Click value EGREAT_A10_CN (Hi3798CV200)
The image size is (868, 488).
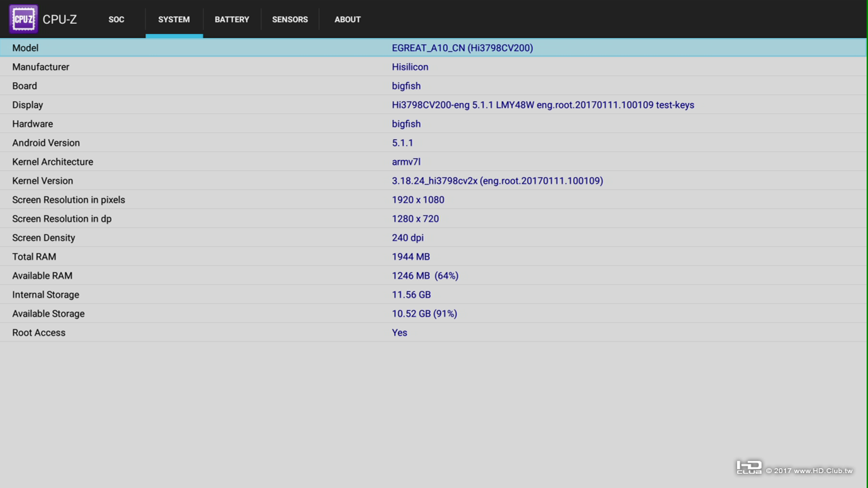point(462,48)
